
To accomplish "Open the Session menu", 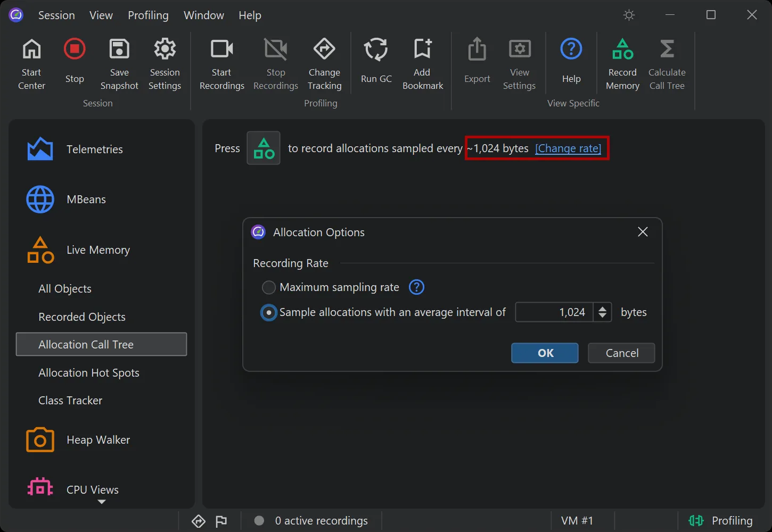I will click(56, 15).
